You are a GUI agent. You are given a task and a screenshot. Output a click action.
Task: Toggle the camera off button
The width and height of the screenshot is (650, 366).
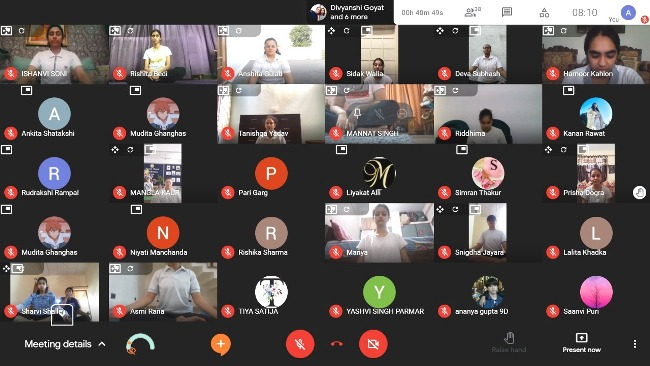373,344
